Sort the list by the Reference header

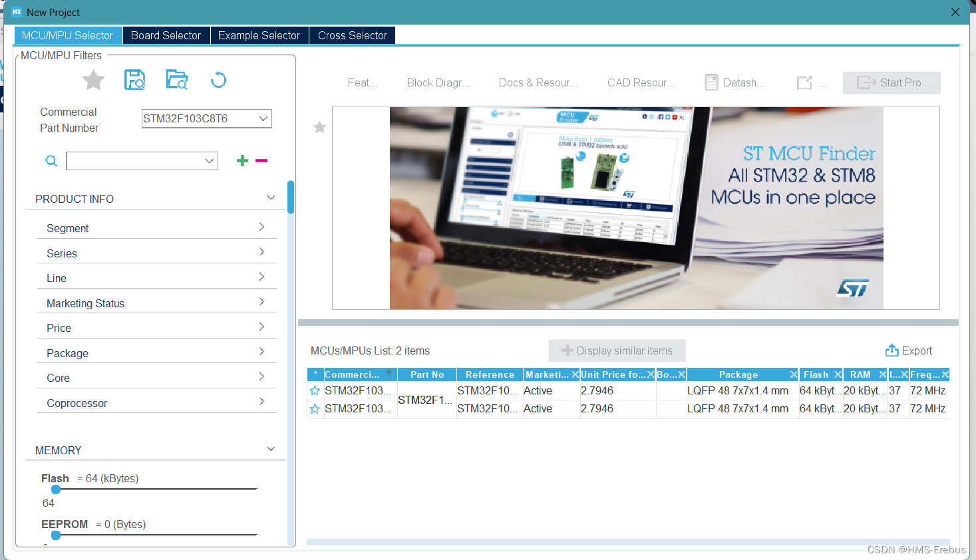490,374
